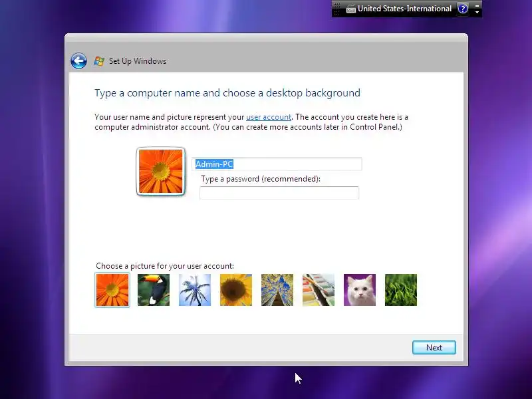
Task: Focus the password input field
Action: click(x=279, y=193)
